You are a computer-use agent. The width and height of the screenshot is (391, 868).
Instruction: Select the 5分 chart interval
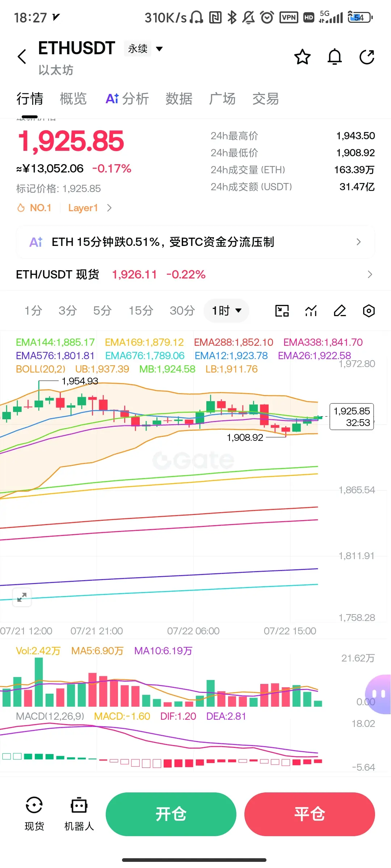point(102,310)
